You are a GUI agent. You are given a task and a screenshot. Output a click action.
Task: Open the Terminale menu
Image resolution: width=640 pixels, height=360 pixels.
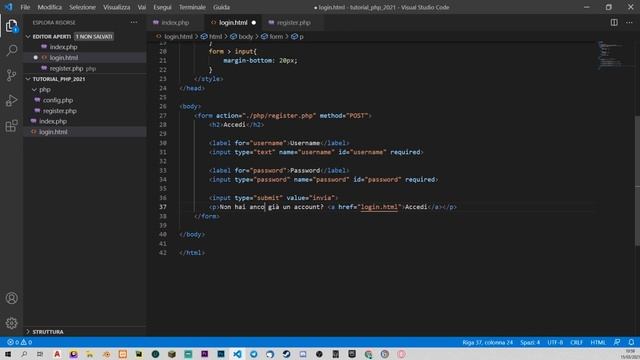(192, 7)
